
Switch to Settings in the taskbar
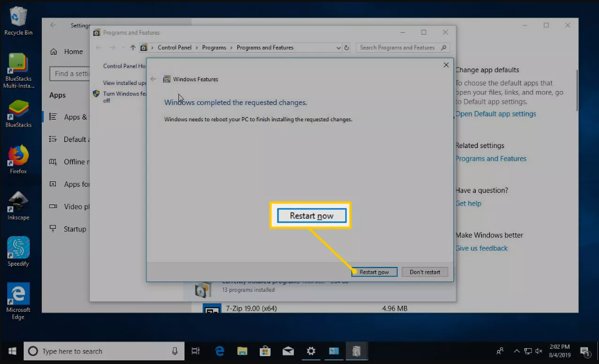311,351
